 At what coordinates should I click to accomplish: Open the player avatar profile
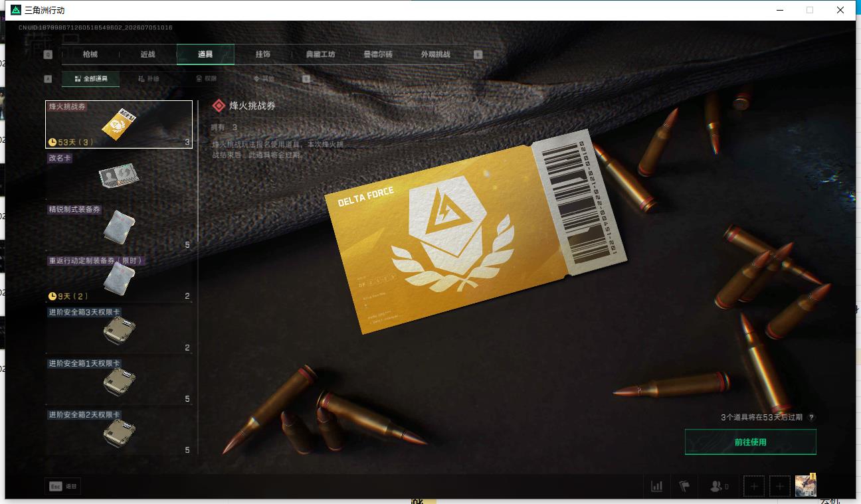coord(805,485)
